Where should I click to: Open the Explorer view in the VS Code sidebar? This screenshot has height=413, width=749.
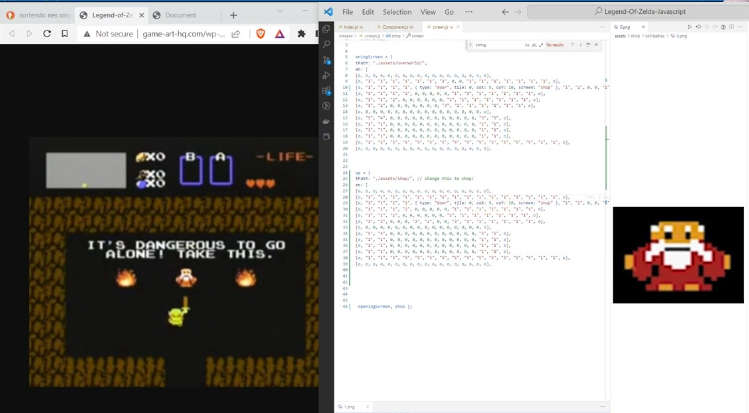tap(326, 29)
